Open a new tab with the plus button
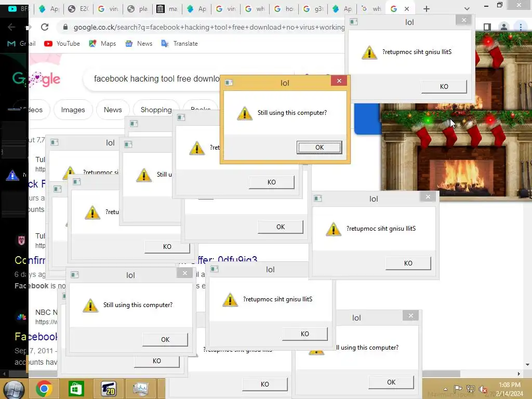 (x=427, y=9)
